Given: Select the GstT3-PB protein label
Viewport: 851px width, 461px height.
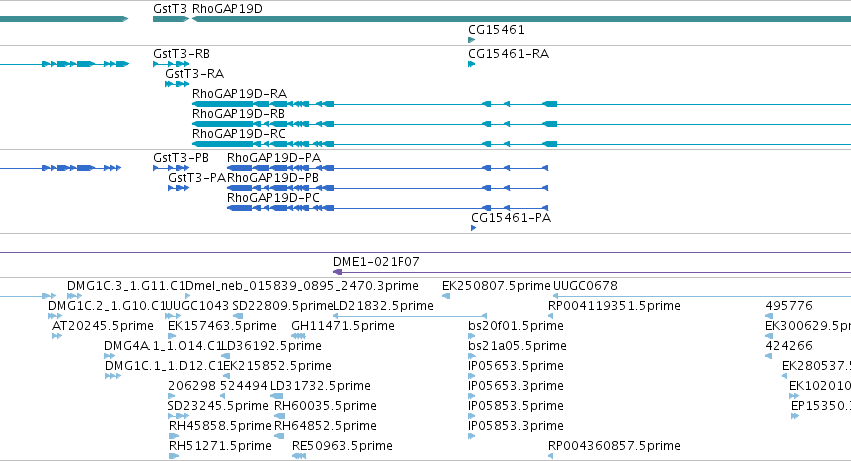Looking at the screenshot, I should point(181,158).
